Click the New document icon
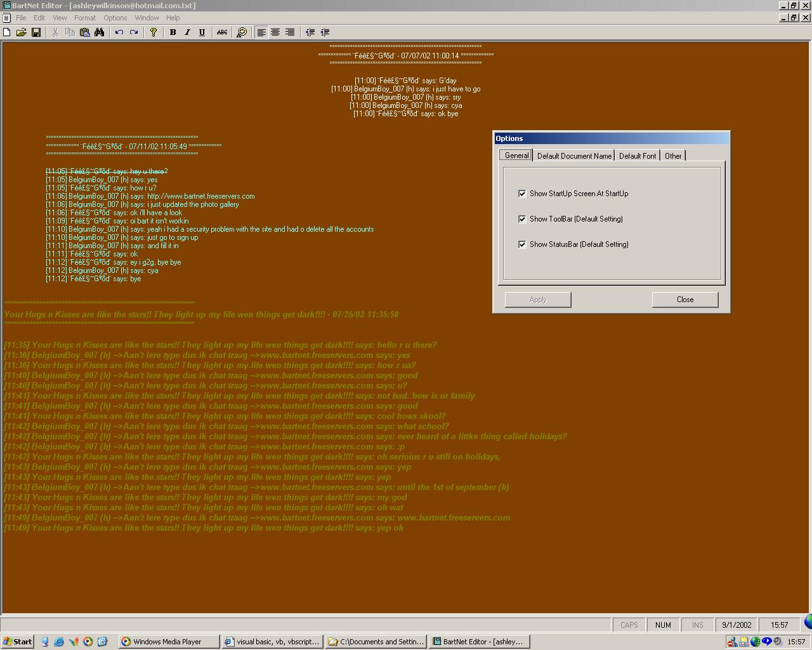 pyautogui.click(x=7, y=32)
